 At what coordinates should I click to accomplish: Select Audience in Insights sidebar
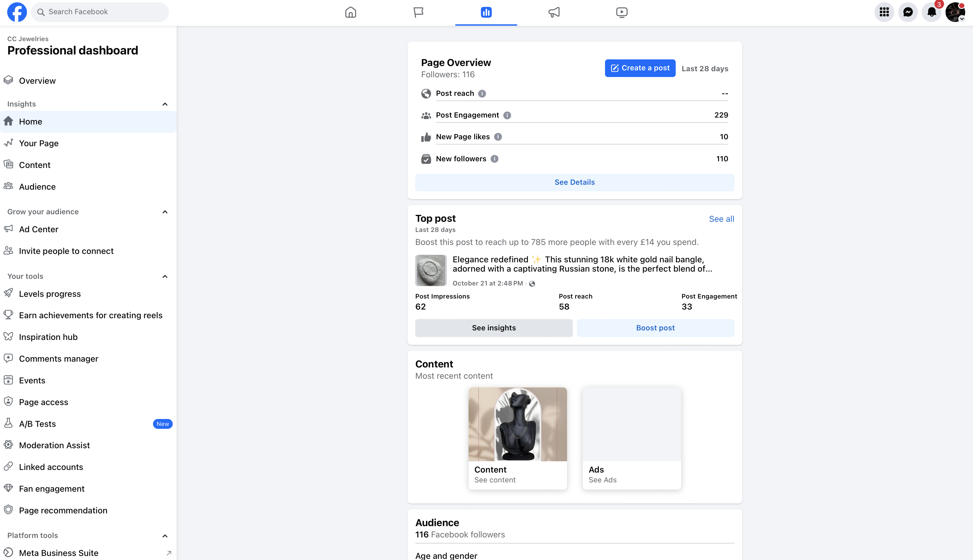pos(37,187)
